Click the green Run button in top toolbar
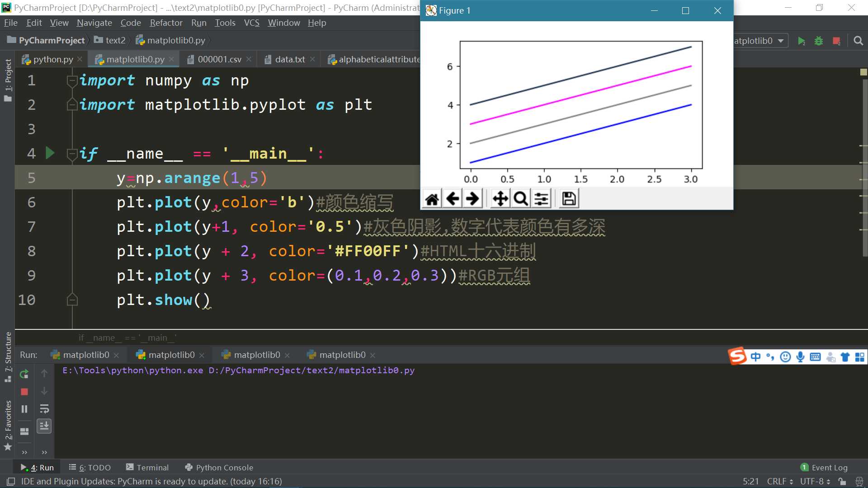 pyautogui.click(x=801, y=41)
